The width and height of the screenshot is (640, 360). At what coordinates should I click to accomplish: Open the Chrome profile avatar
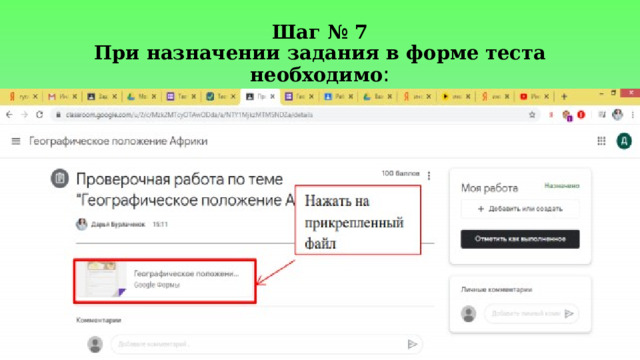click(x=618, y=115)
